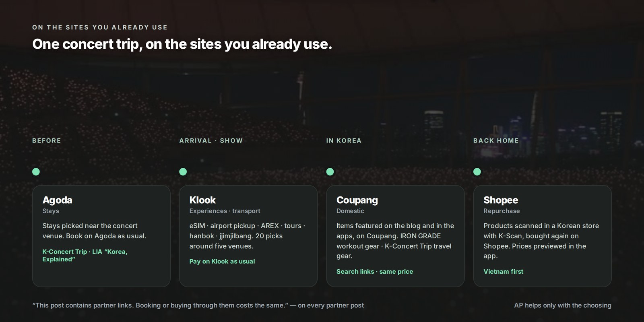Click the green dot under BACK HOME

477,172
